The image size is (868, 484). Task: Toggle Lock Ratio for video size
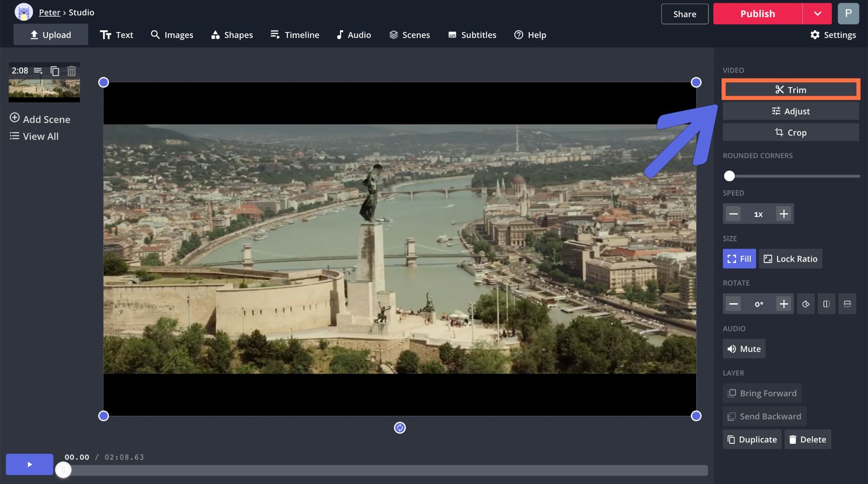pyautogui.click(x=790, y=259)
